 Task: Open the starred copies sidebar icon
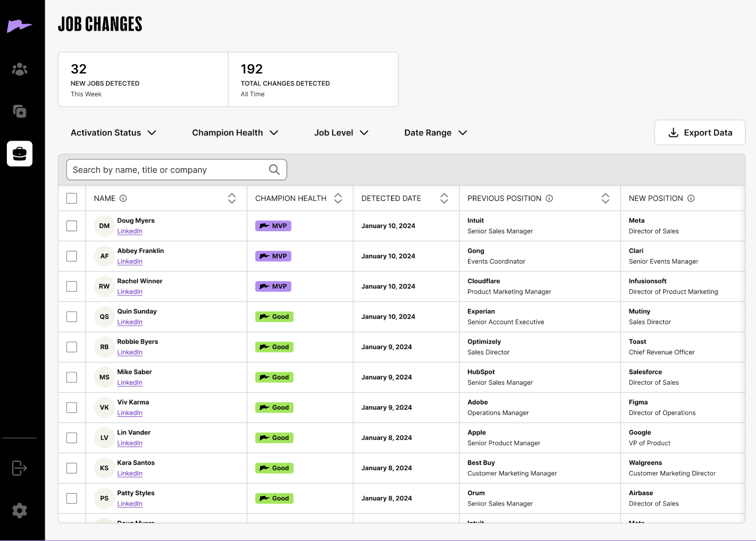tap(19, 111)
